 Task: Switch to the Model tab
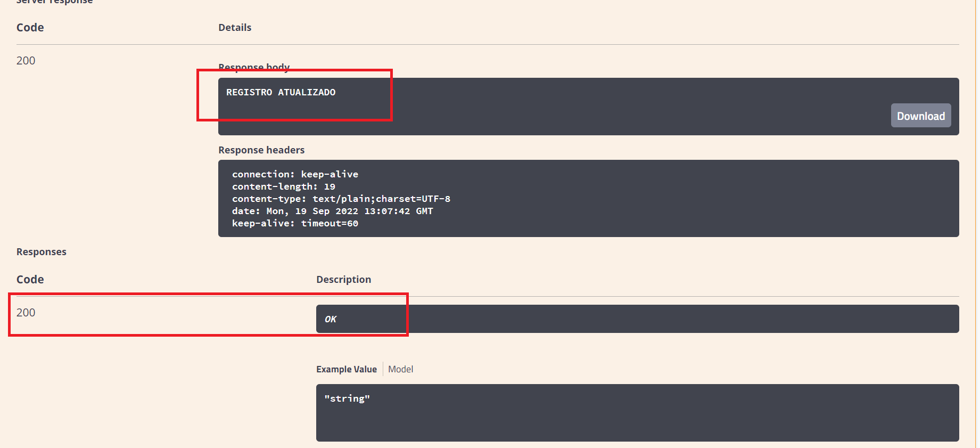pyautogui.click(x=400, y=369)
